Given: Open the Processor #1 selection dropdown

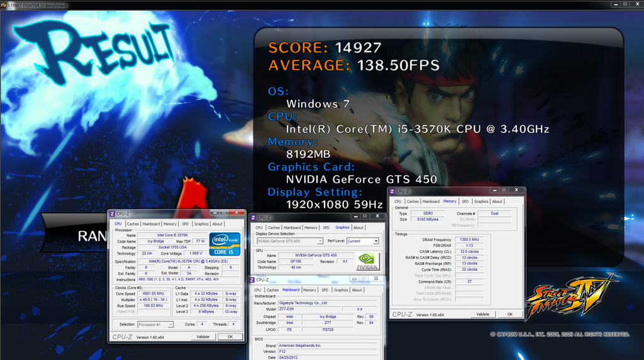Looking at the screenshot, I should [x=155, y=325].
